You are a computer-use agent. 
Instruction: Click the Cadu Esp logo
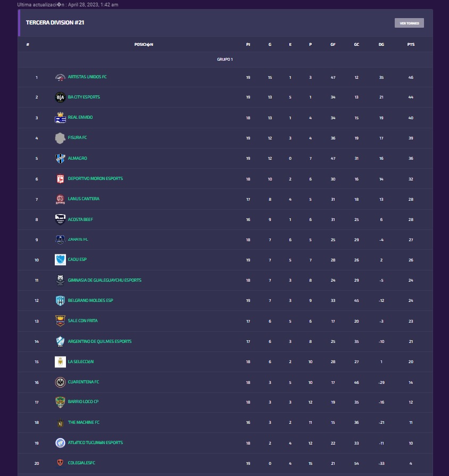tap(60, 260)
